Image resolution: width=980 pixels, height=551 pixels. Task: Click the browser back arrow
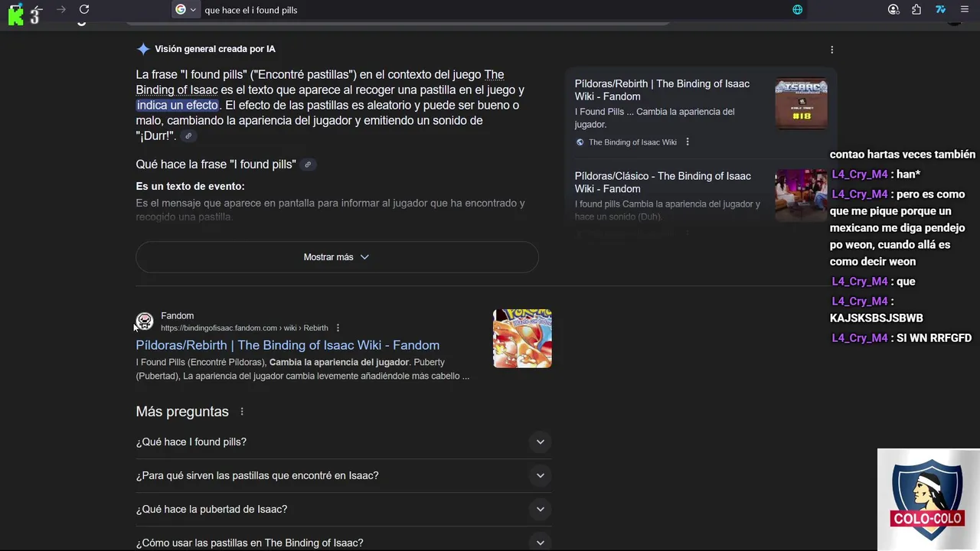(38, 9)
